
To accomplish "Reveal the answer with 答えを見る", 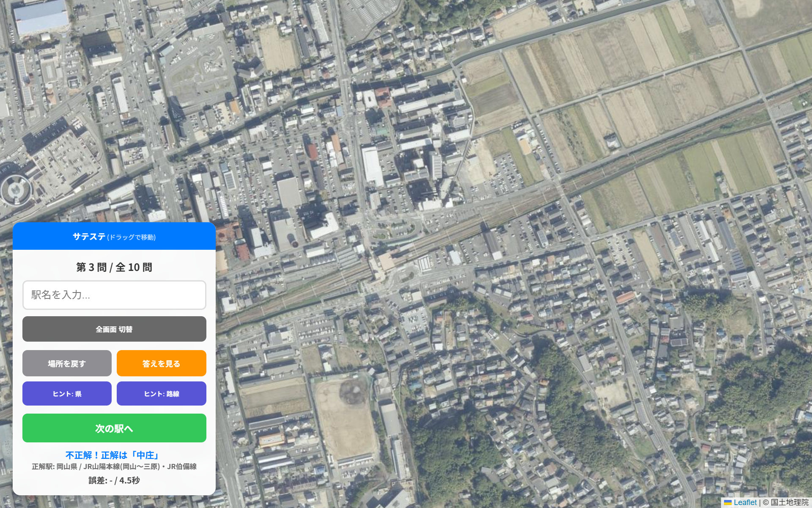I will (162, 363).
